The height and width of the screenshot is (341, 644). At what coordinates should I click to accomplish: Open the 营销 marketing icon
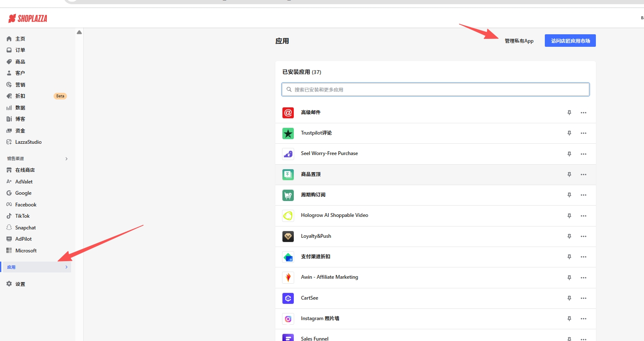click(x=9, y=85)
